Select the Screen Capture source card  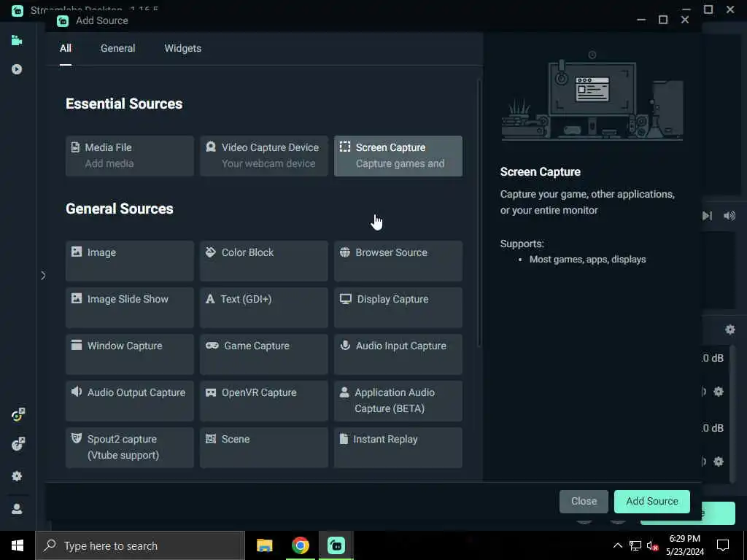[x=398, y=156]
